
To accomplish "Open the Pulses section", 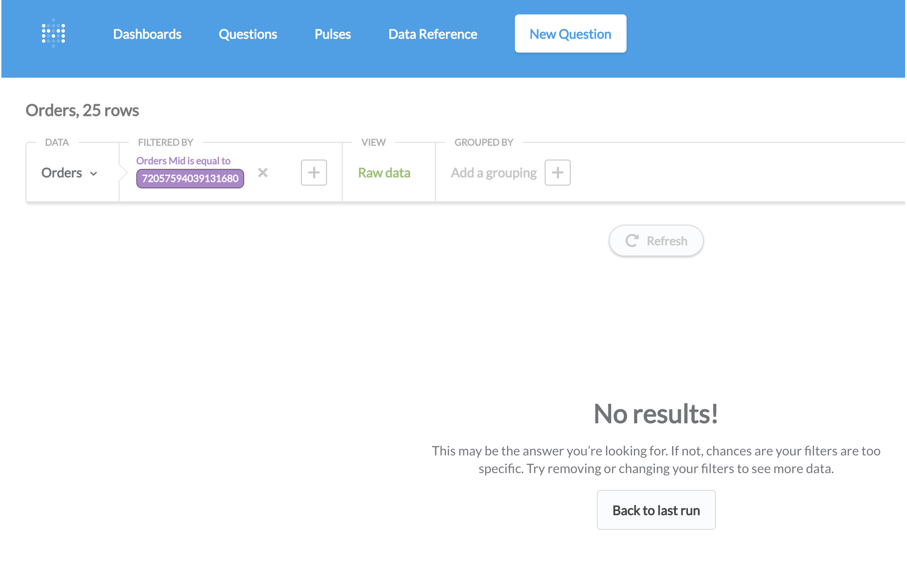I will pyautogui.click(x=333, y=34).
